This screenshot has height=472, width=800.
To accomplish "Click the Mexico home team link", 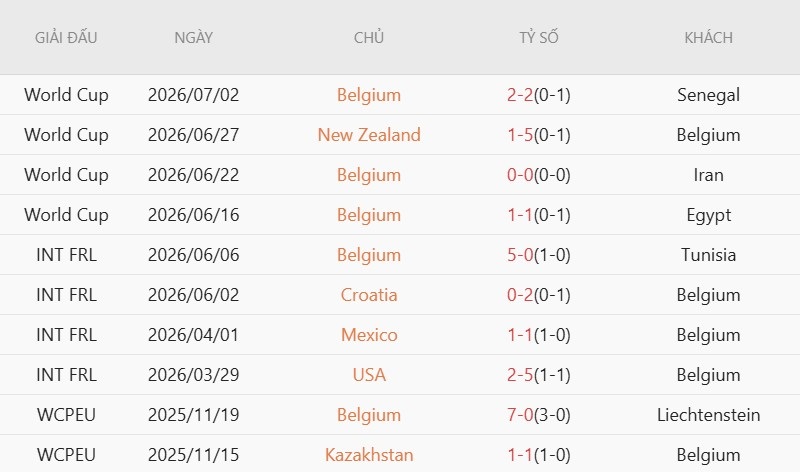I will coord(369,335).
